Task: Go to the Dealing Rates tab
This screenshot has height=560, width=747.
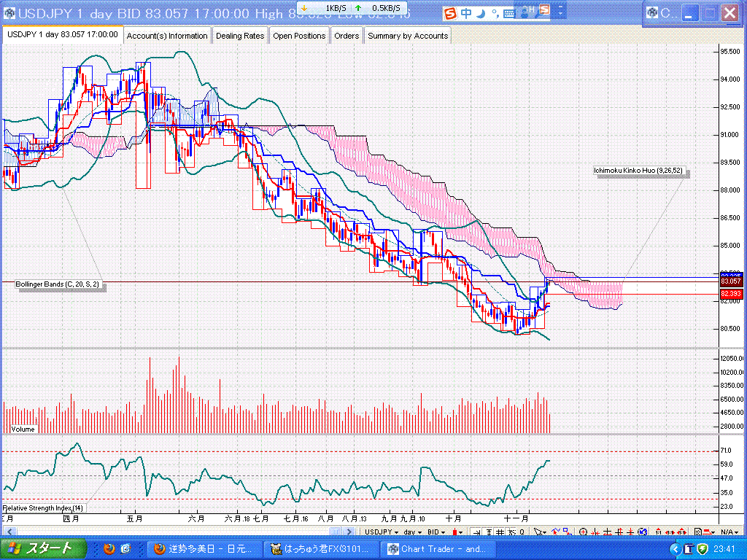Action: click(240, 36)
